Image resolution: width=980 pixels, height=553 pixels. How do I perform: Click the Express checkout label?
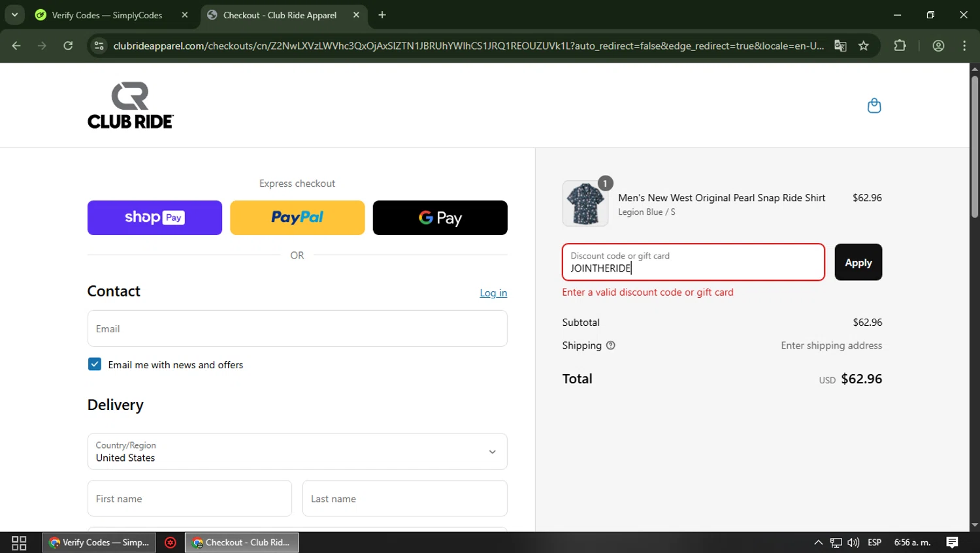click(297, 183)
